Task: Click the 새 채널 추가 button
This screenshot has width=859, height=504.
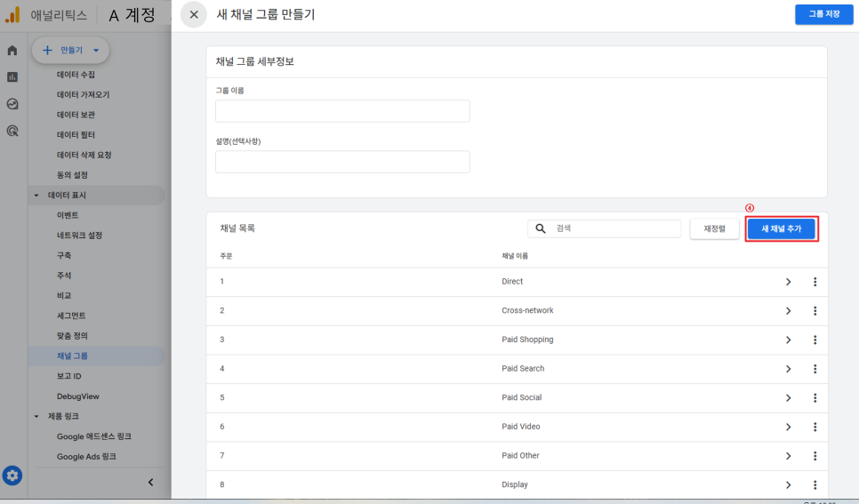Action: pyautogui.click(x=782, y=228)
